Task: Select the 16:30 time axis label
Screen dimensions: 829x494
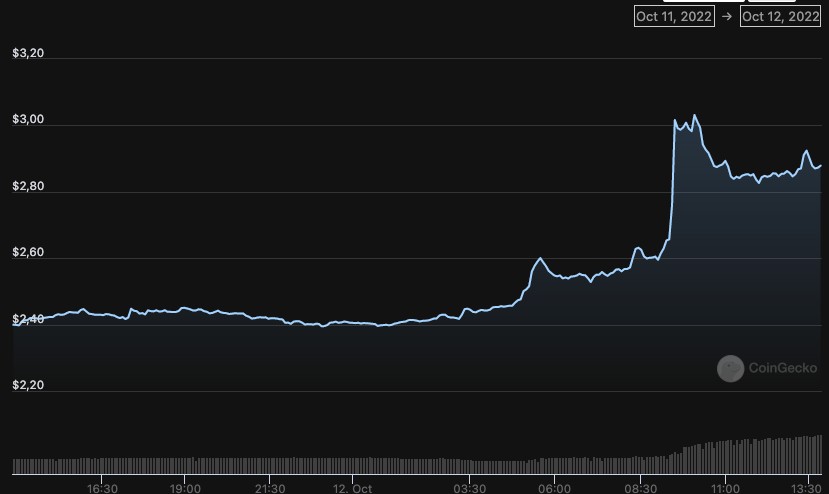Action: [x=103, y=488]
